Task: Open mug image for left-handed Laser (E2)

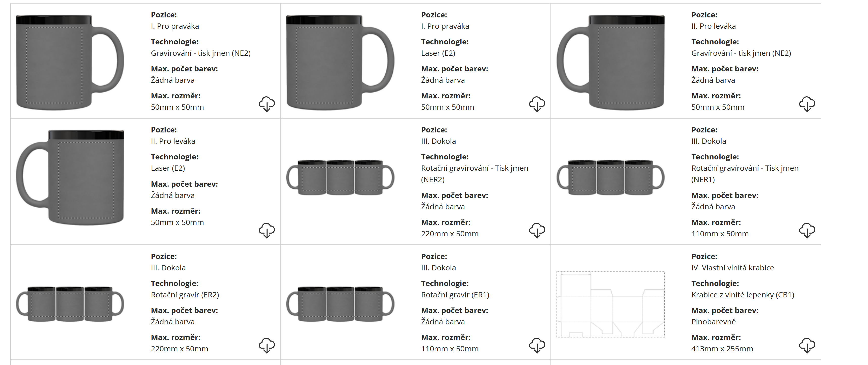Action: [70, 177]
